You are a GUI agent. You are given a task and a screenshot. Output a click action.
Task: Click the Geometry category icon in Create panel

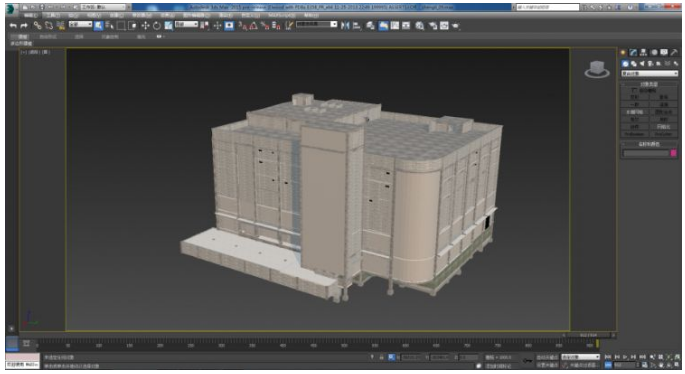tap(625, 64)
